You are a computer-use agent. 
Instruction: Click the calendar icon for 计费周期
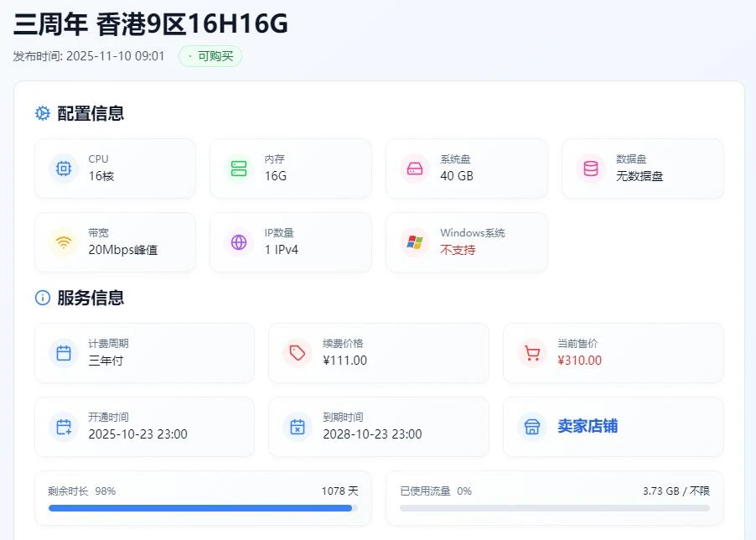[x=64, y=353]
